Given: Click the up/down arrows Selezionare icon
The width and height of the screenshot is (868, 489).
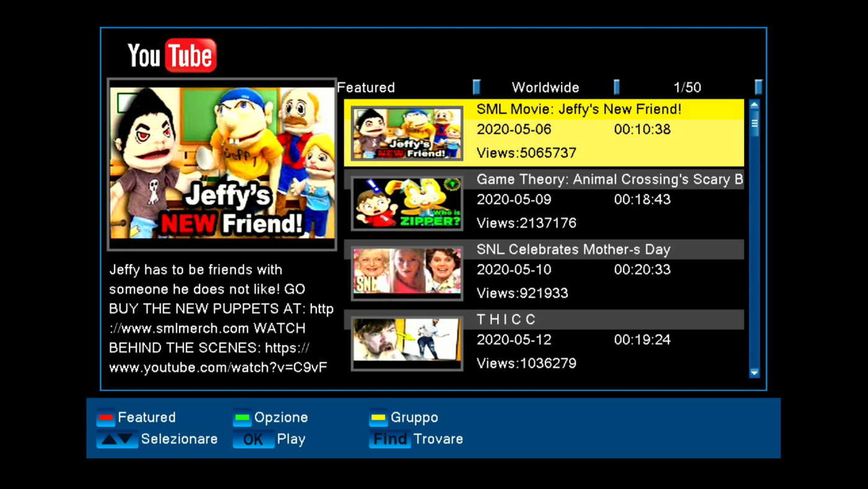Looking at the screenshot, I should point(117,439).
